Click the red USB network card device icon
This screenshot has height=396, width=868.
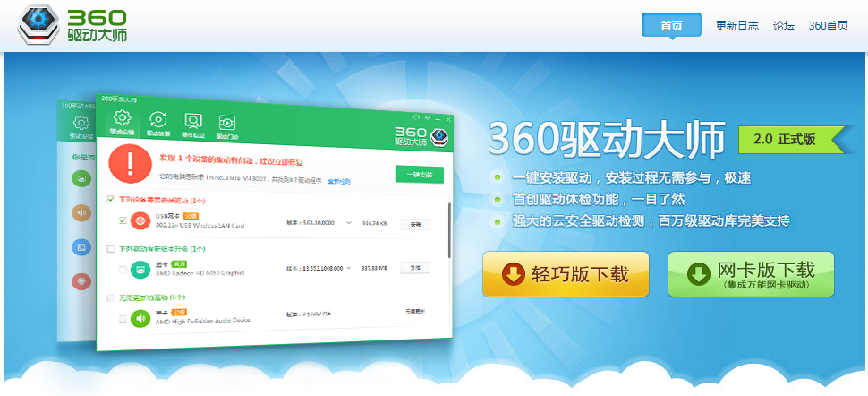[x=140, y=220]
